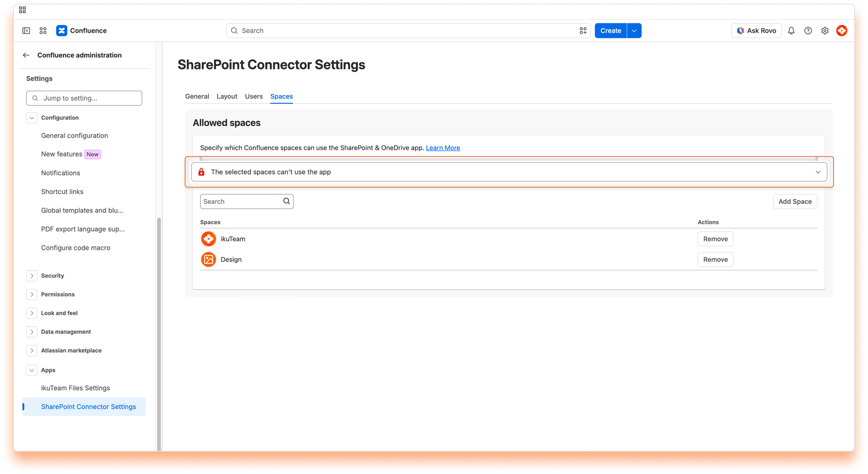The width and height of the screenshot is (868, 474).
Task: Click the ikuTeam space icon
Action: [208, 239]
